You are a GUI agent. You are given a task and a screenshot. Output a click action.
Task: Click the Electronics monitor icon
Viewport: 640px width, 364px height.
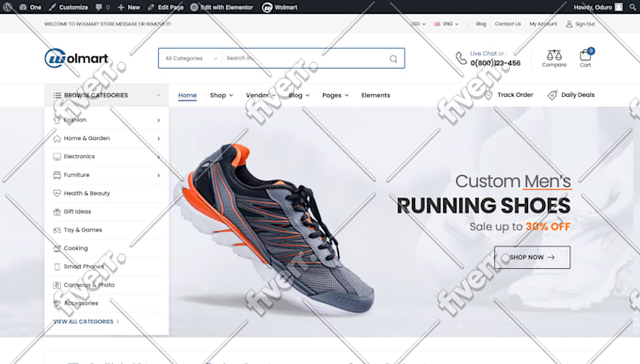tap(56, 157)
